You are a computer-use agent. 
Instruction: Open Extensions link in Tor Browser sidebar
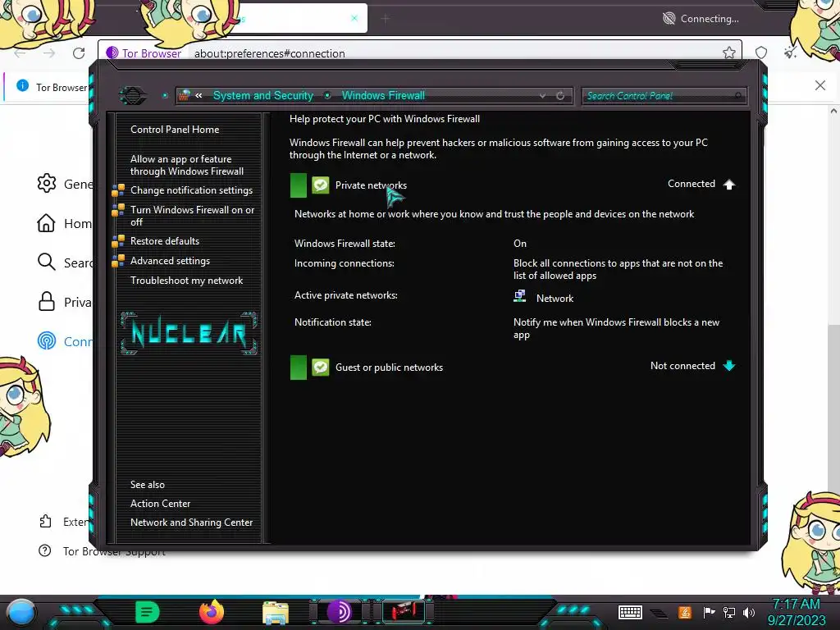[x=63, y=522]
